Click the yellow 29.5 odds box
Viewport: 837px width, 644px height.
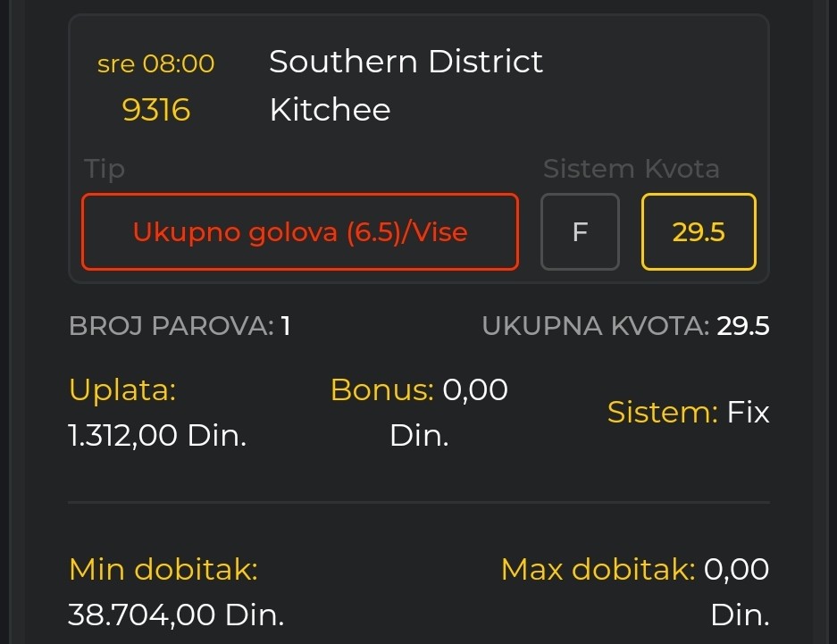699,232
